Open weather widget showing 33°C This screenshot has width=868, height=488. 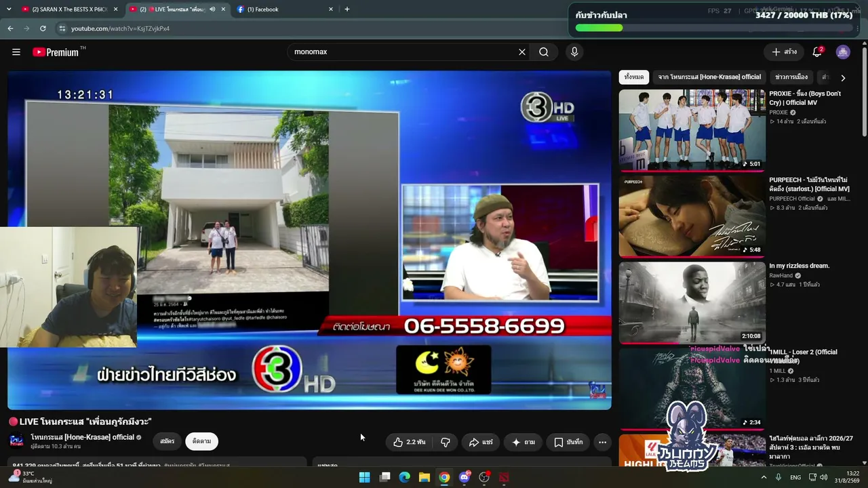click(x=31, y=477)
